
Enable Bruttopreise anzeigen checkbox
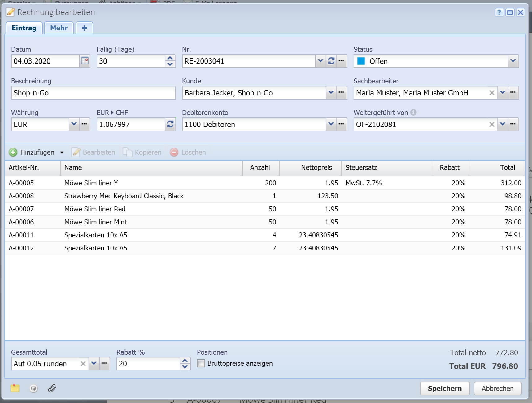coord(201,363)
